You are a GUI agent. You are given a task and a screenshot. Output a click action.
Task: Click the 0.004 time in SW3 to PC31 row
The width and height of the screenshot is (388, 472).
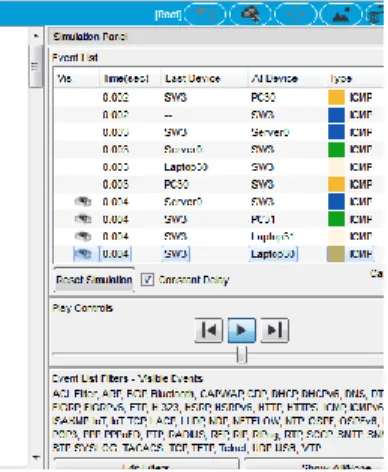(x=115, y=219)
